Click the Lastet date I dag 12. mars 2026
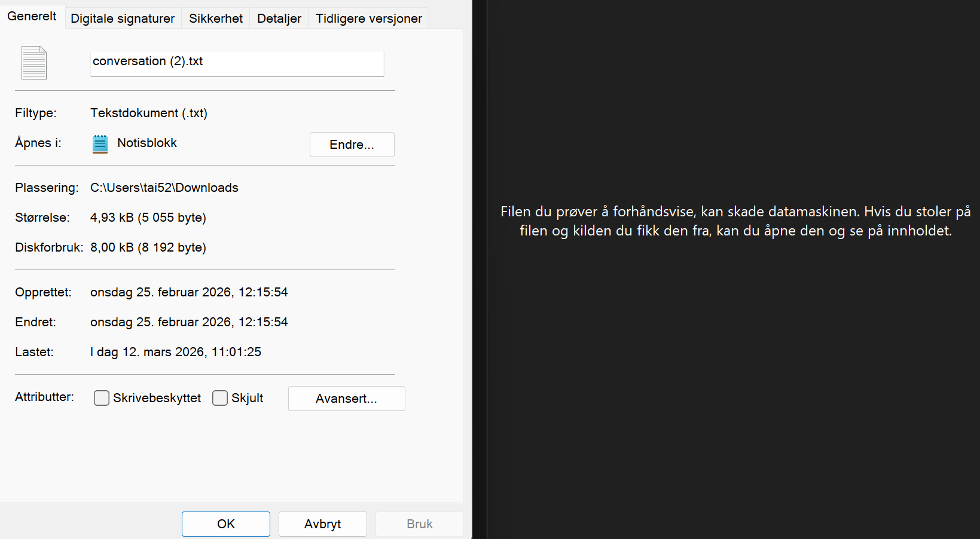 [176, 352]
